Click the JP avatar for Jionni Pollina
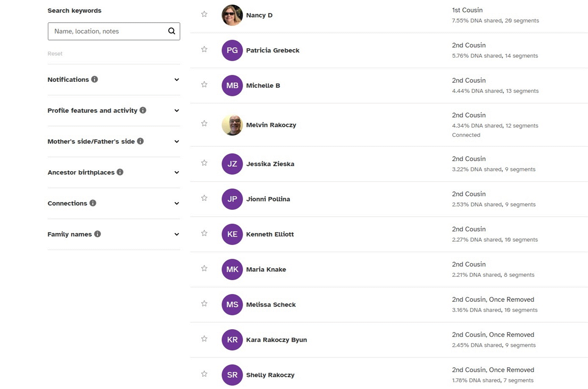Screen dimensions: 588x389 232,199
